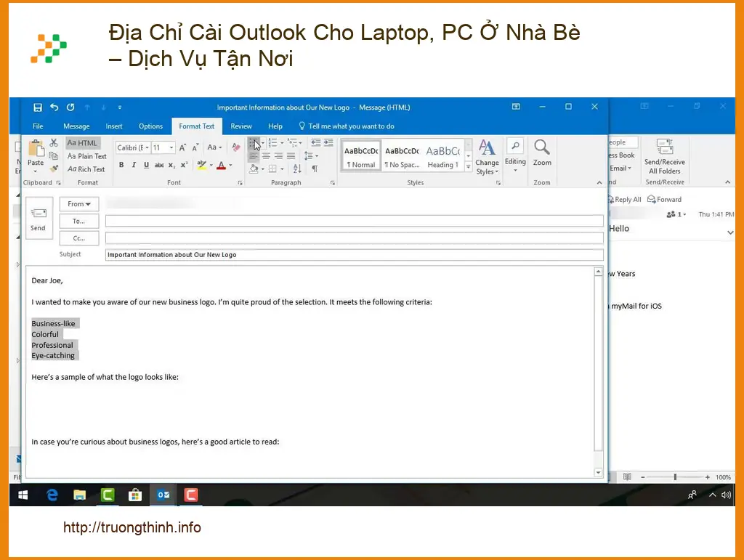
Task: Switch to the Review tab
Action: pos(241,126)
